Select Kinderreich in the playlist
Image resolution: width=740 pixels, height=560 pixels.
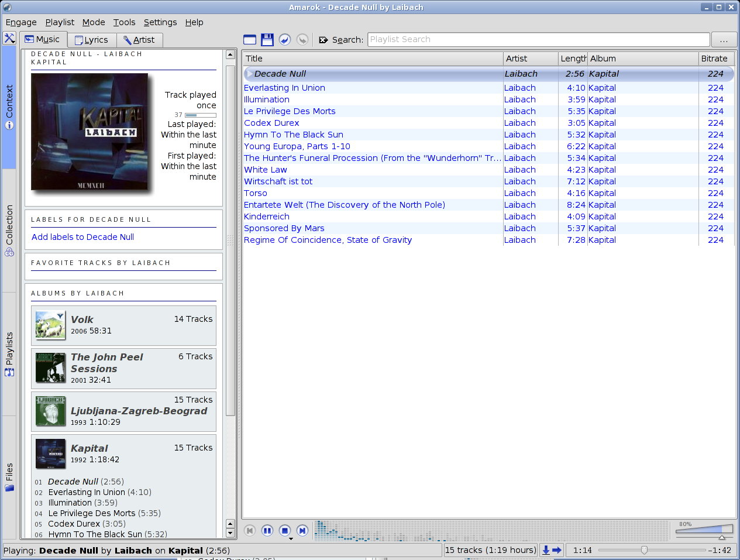488,217
